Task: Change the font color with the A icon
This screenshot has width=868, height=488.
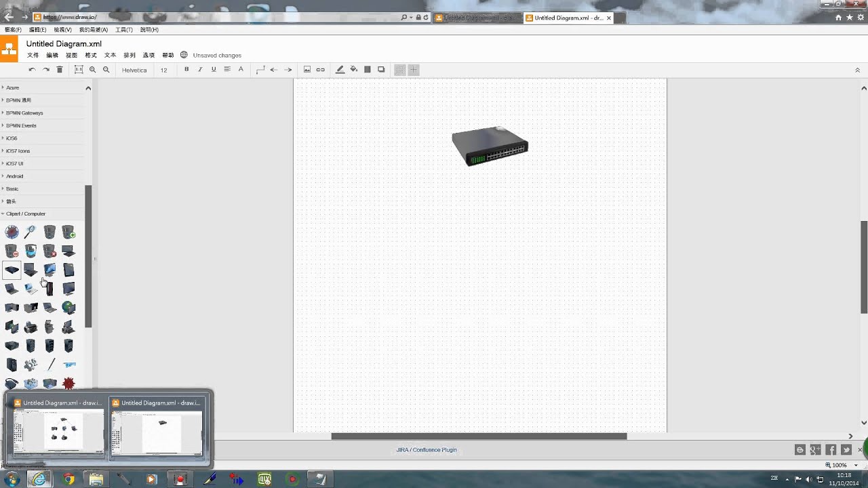Action: (241, 70)
